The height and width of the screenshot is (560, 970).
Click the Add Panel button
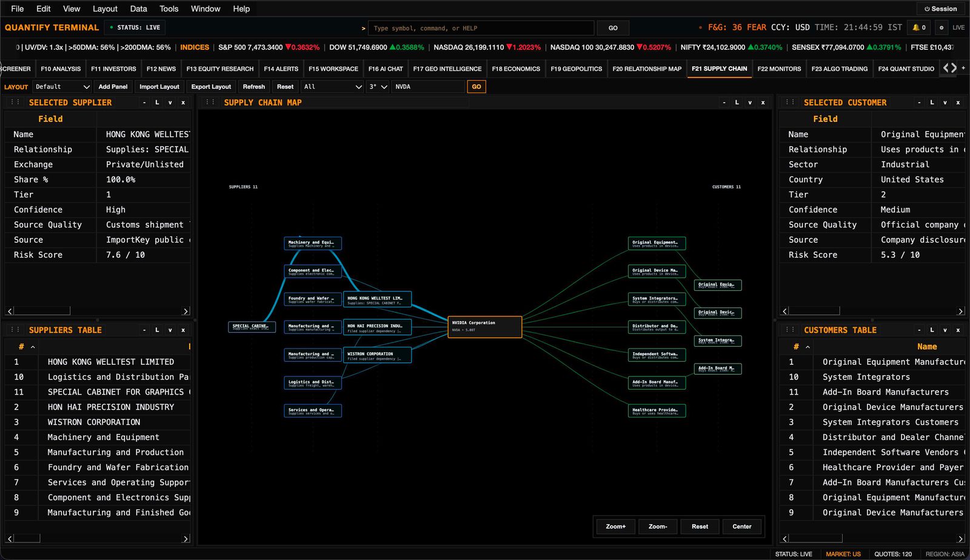(x=113, y=87)
